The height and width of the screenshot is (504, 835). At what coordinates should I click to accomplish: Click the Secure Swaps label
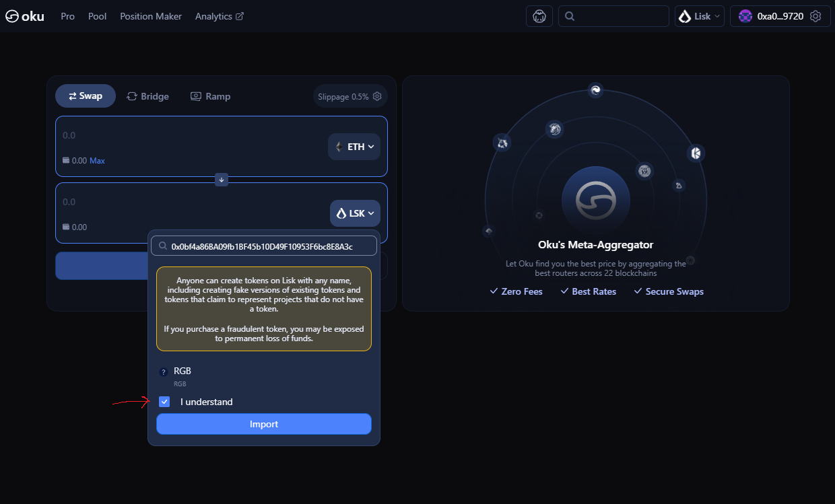[669, 291]
